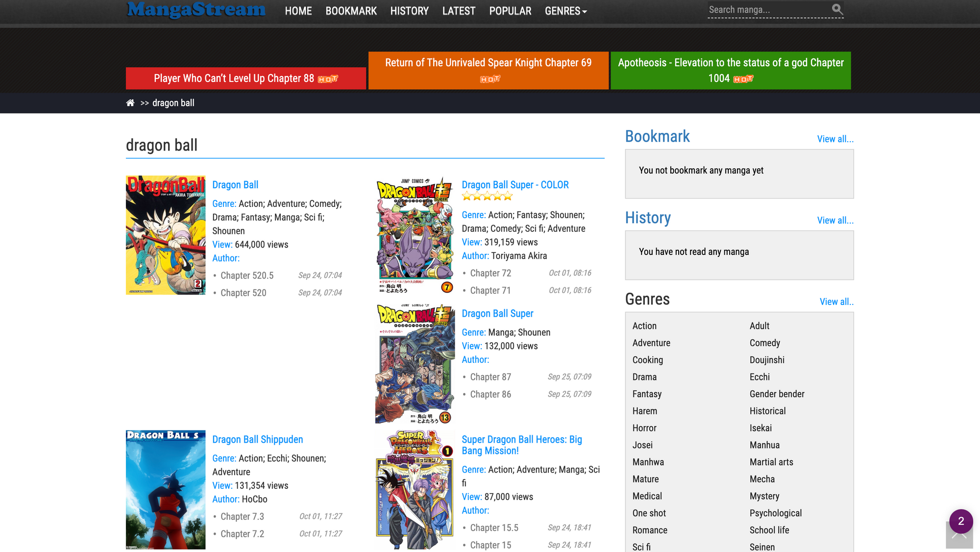Screen dimensions: 980x552
Task: Click the MangaStream logo
Action: point(196,9)
